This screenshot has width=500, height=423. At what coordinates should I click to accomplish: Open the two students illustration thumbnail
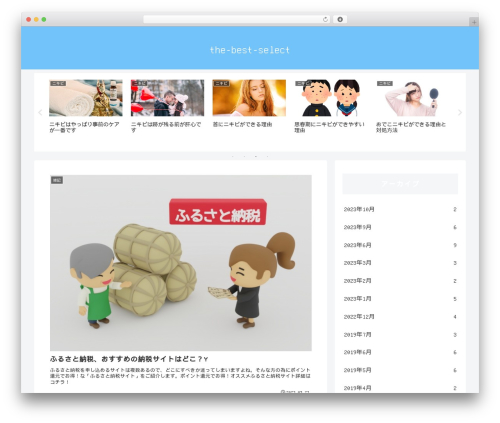pyautogui.click(x=331, y=98)
